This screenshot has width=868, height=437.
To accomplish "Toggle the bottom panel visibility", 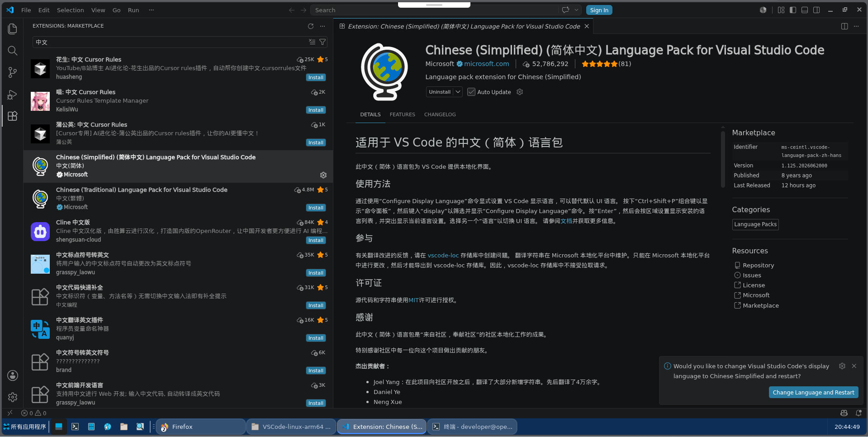I will point(805,10).
